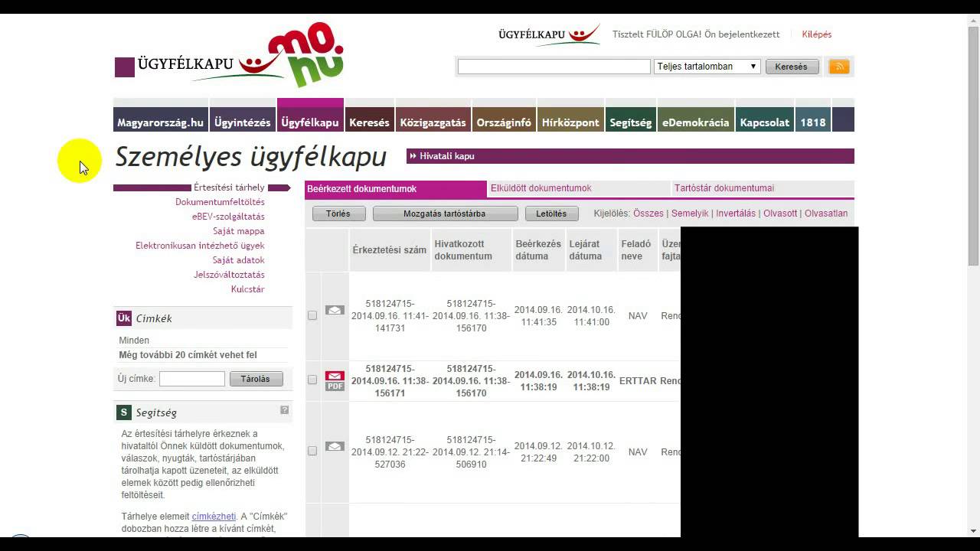Select all via Összes link

click(648, 214)
